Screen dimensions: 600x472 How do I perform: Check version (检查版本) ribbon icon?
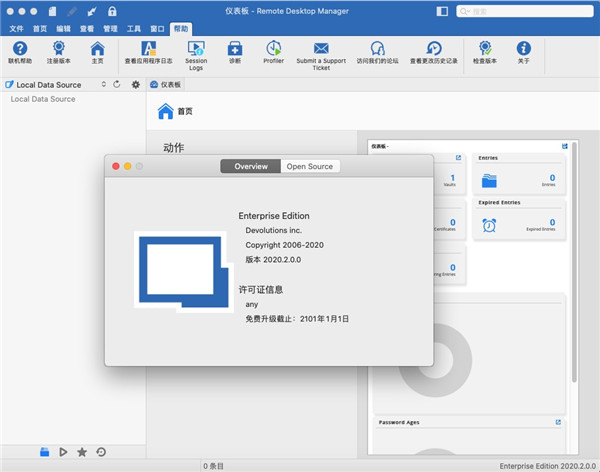coord(485,52)
